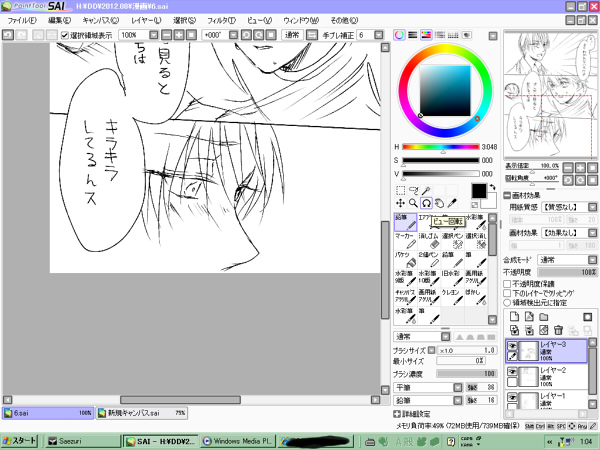The width and height of the screenshot is (600, 450).
Task: Select the zoom magnifier tool
Action: (413, 203)
